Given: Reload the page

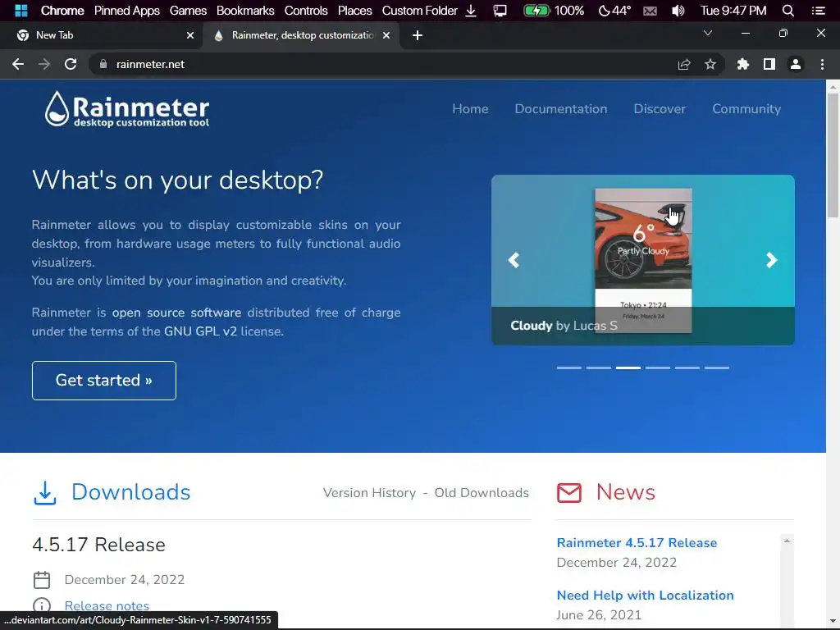Looking at the screenshot, I should pyautogui.click(x=71, y=64).
